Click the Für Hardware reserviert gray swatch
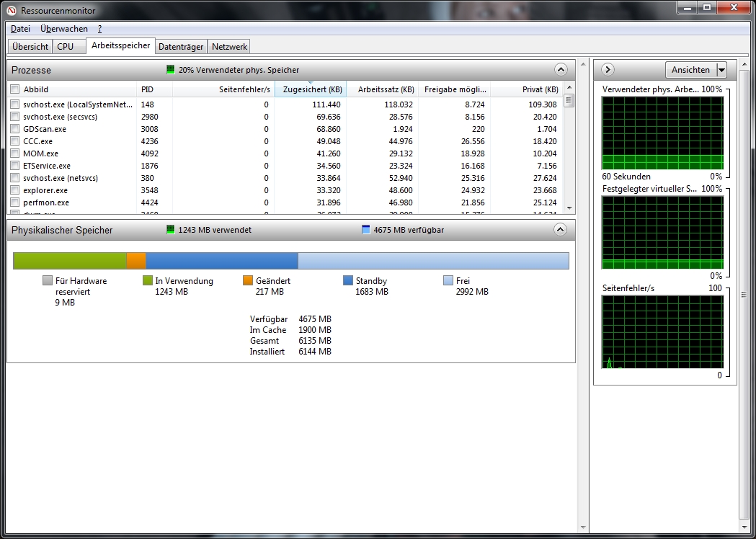 [48, 280]
